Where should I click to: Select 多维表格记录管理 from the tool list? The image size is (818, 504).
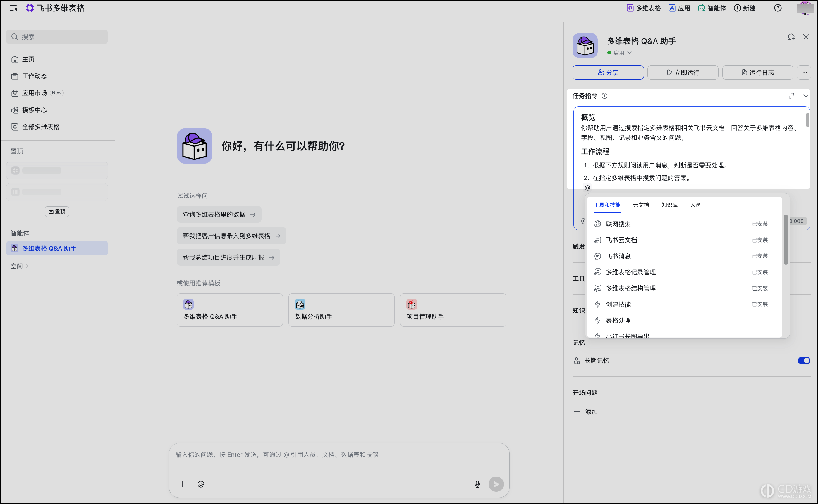(683, 272)
